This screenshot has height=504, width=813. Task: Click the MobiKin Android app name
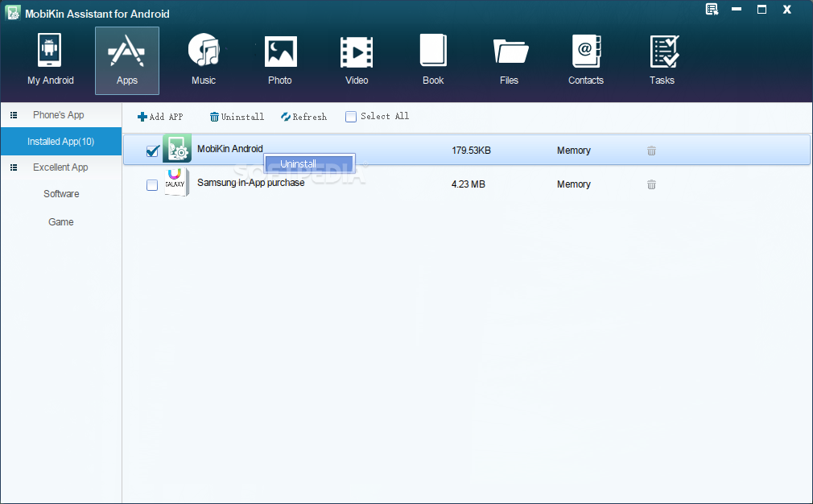tap(230, 149)
